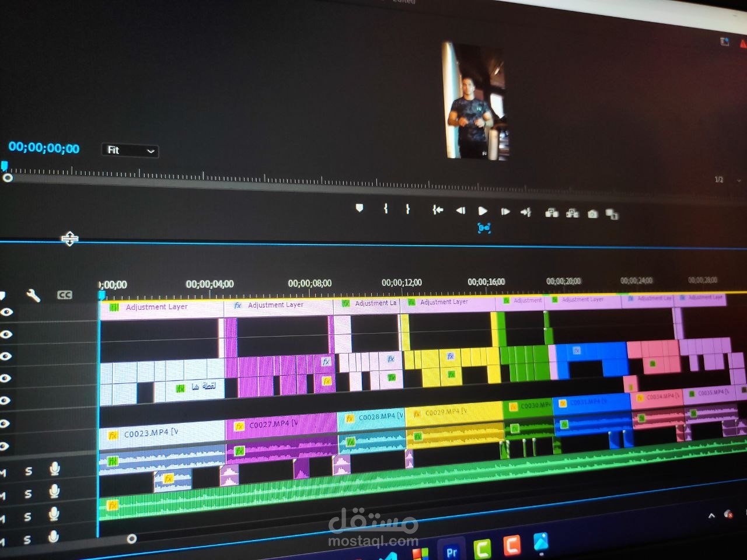Toggle the blue highlighted button below Play
Image resolution: width=747 pixels, height=560 pixels.
(x=484, y=228)
